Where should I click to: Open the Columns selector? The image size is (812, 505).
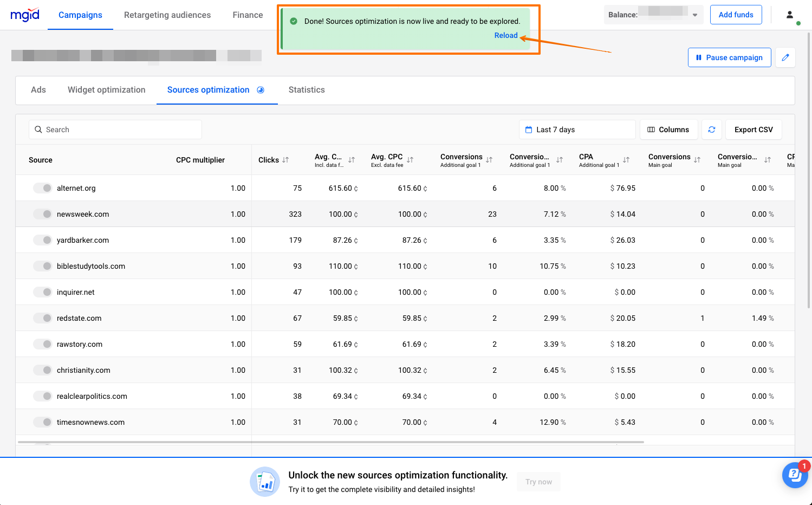click(x=668, y=130)
